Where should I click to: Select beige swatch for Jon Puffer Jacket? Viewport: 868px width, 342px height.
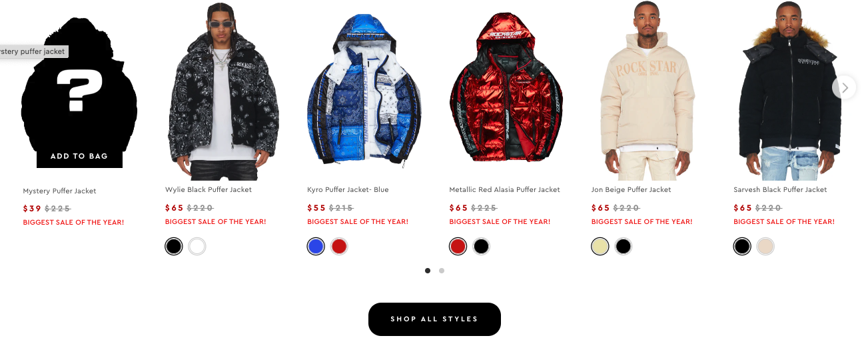pyautogui.click(x=600, y=247)
